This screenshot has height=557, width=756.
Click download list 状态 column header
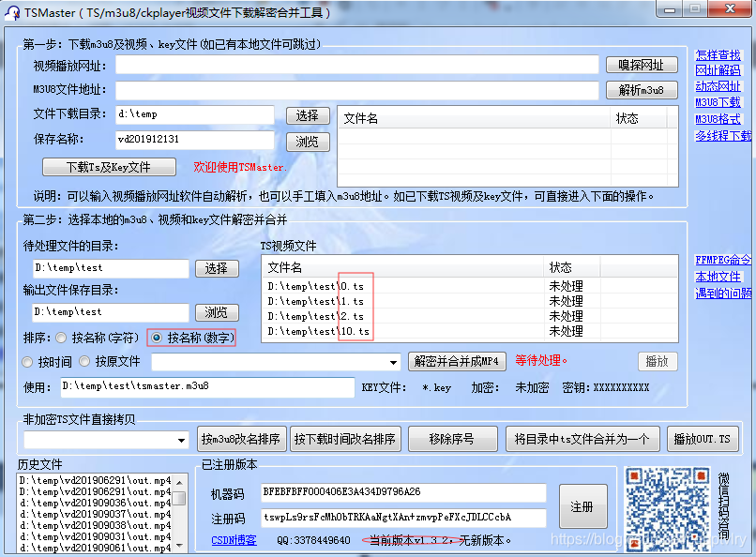coord(639,118)
